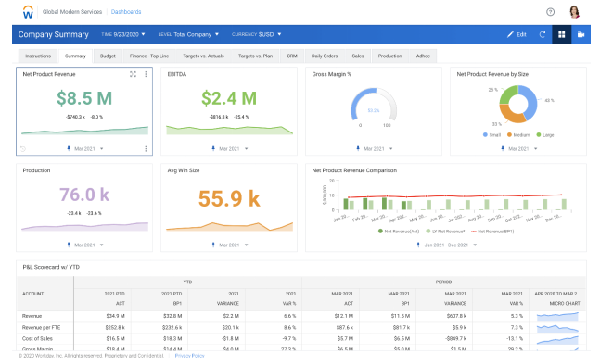Switch to the Daily Orders tab

(325, 56)
